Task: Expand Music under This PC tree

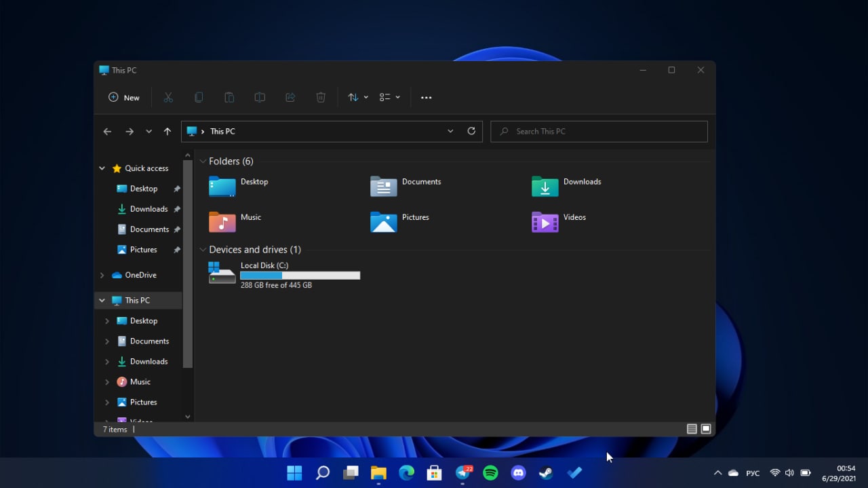Action: tap(107, 382)
